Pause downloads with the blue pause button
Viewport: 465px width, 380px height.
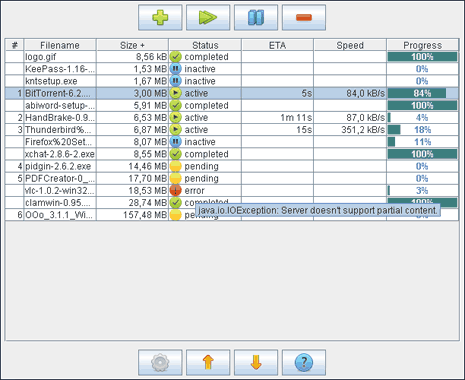256,17
